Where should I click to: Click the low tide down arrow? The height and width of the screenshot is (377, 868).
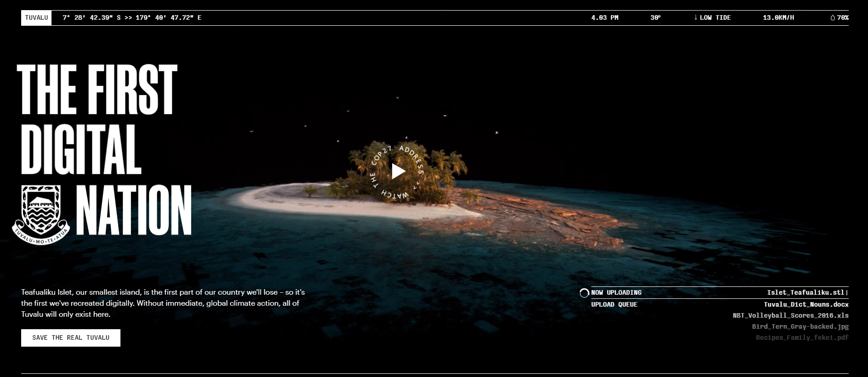click(x=696, y=17)
